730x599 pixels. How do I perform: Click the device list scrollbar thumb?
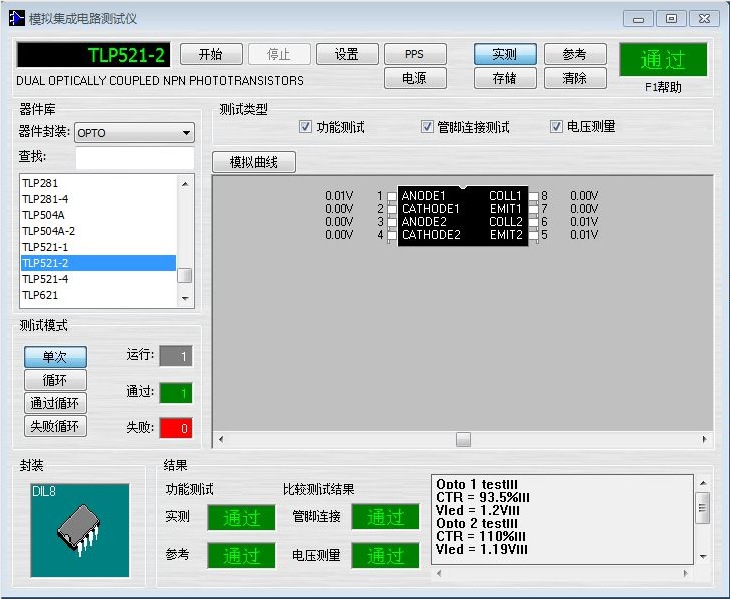click(185, 275)
